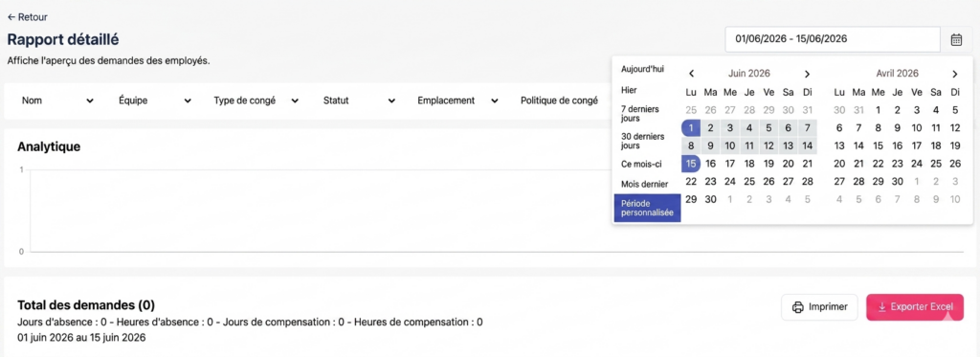
Task: Choose day 22 in Avril 2026 calendar
Action: [x=878, y=164]
